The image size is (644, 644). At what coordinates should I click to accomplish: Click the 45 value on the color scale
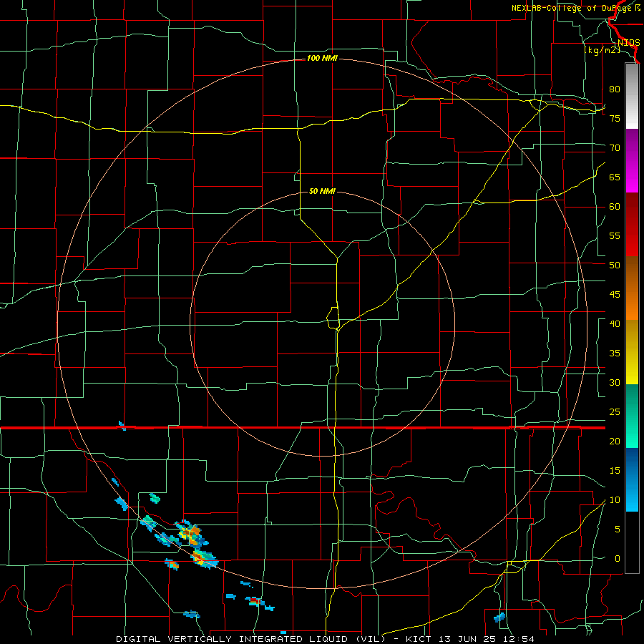tap(615, 295)
